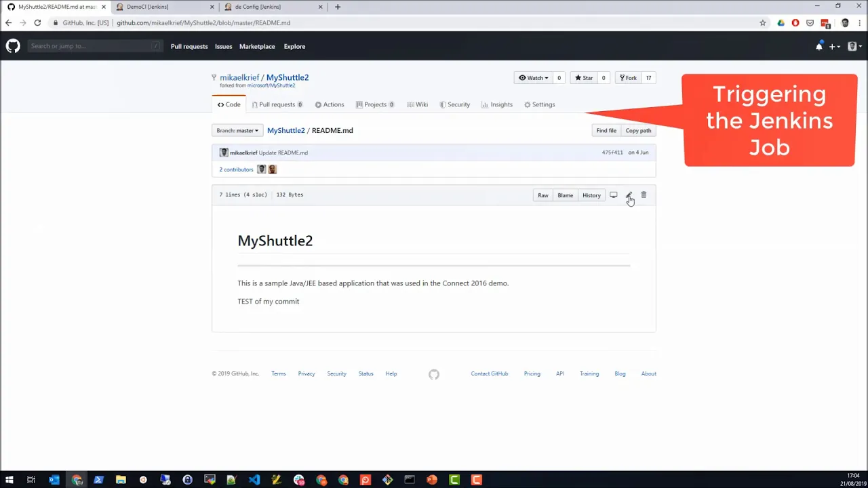Viewport: 868px width, 488px height.
Task: Open the Insights repository tab
Action: 497,104
